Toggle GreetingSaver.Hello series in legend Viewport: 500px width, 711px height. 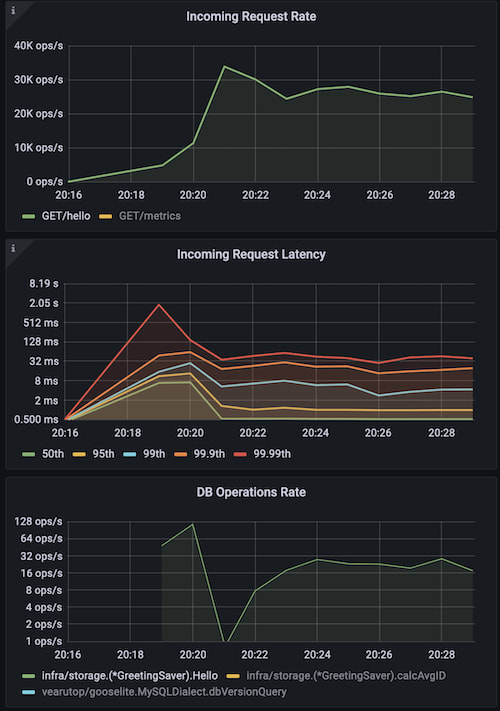130,676
